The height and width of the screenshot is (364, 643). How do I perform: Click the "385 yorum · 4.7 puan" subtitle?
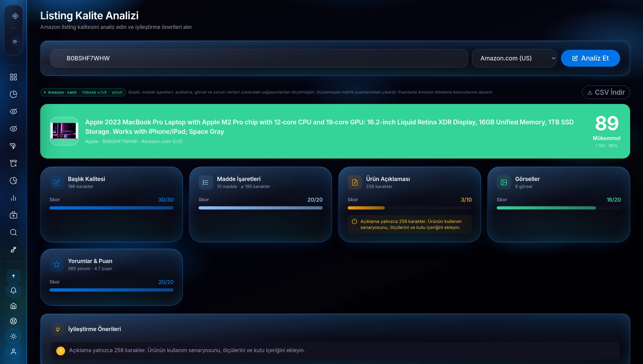click(x=90, y=269)
